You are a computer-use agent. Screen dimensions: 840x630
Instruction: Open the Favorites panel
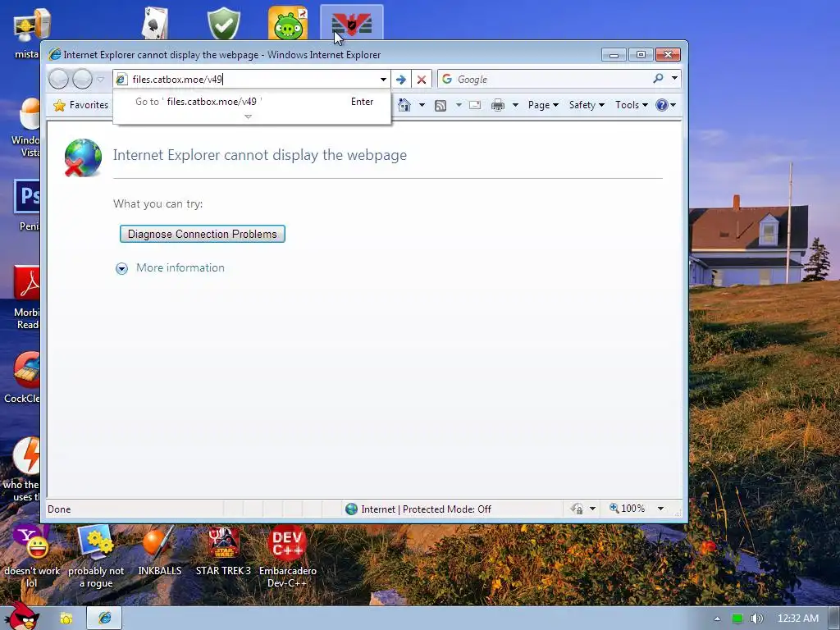pyautogui.click(x=81, y=105)
